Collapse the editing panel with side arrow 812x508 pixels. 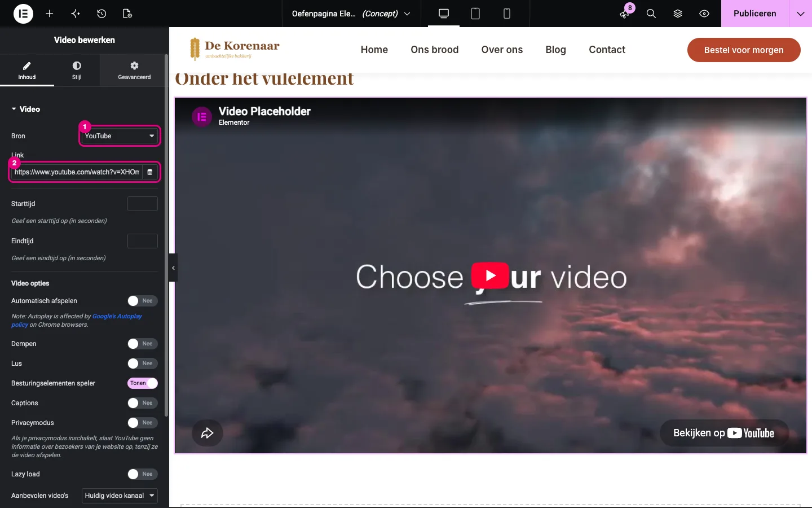click(x=173, y=268)
